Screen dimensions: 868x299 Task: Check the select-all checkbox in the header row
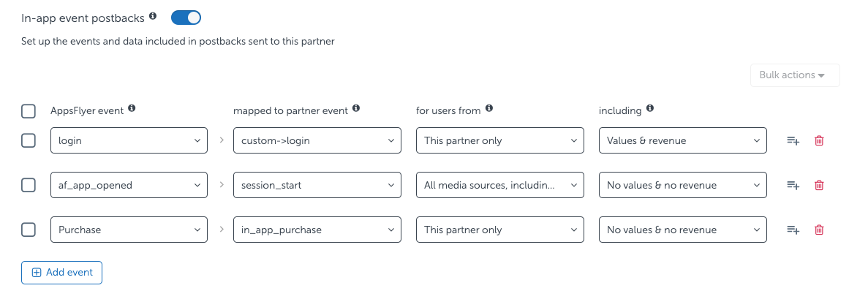29,111
